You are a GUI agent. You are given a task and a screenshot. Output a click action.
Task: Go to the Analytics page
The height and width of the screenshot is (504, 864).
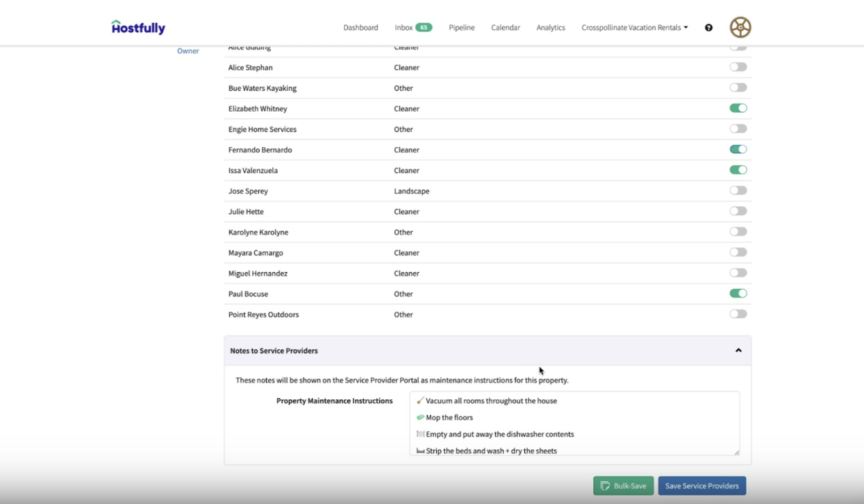click(550, 27)
